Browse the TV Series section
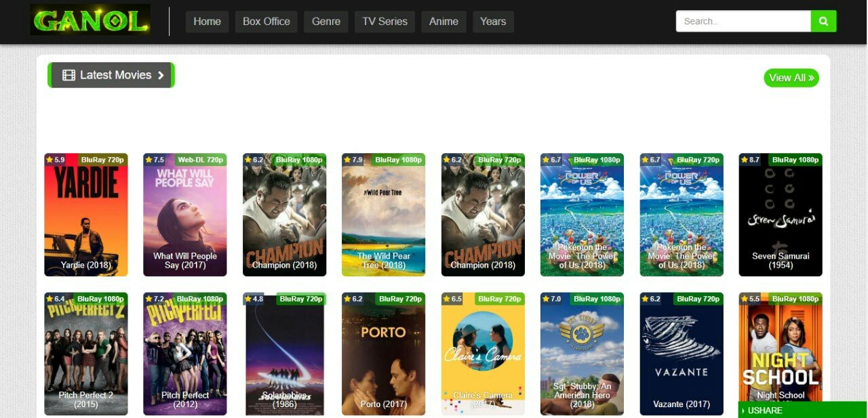868x418 pixels. tap(385, 22)
